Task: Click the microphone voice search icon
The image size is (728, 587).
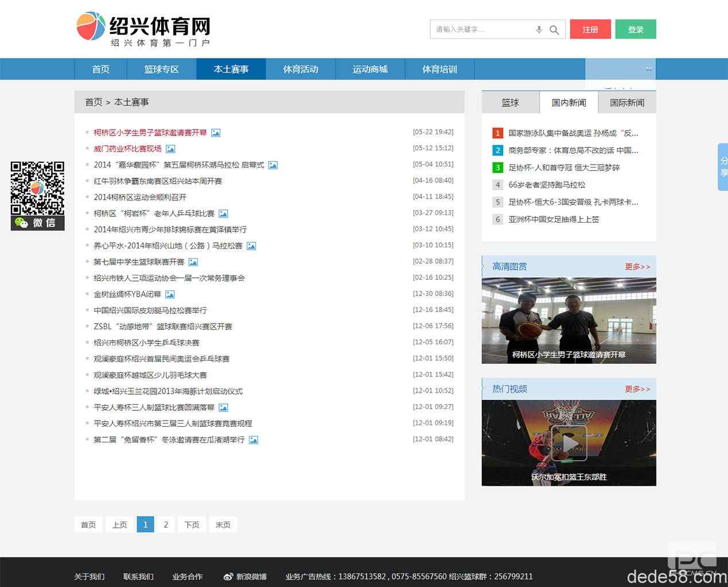Action: click(539, 30)
